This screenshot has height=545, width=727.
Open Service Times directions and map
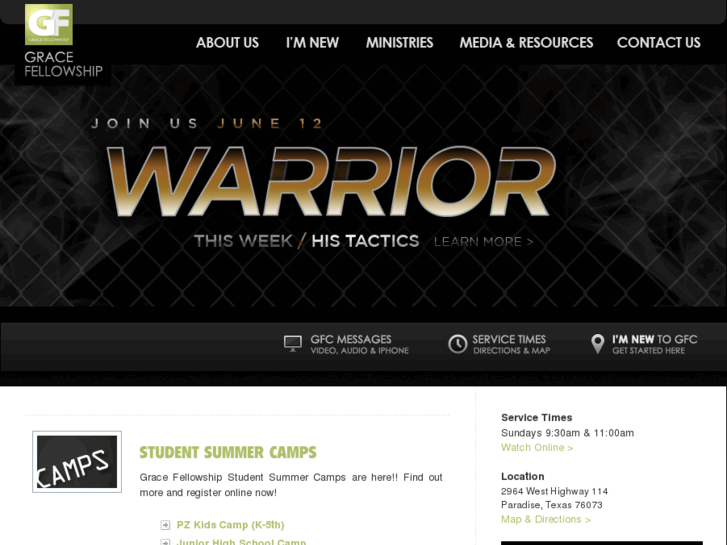pos(511,344)
